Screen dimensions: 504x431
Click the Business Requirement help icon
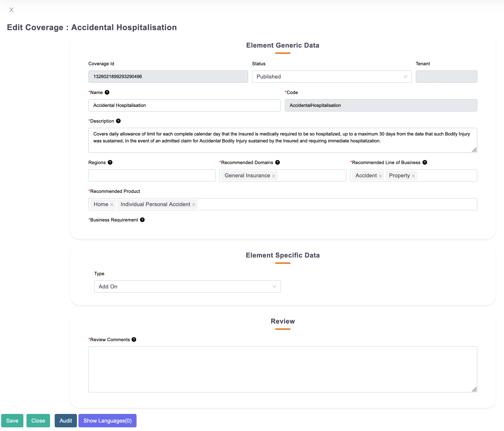click(142, 220)
